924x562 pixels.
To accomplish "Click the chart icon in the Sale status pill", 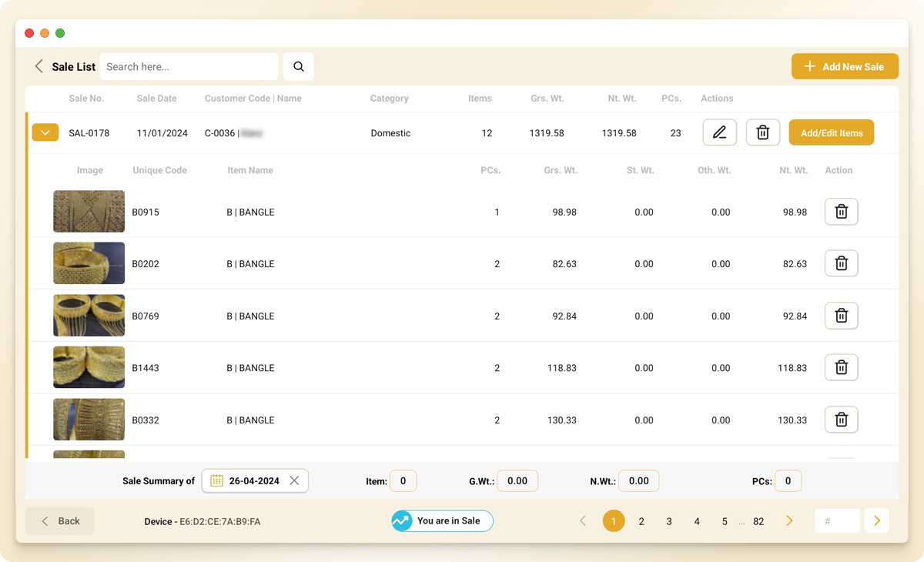I will pos(401,520).
